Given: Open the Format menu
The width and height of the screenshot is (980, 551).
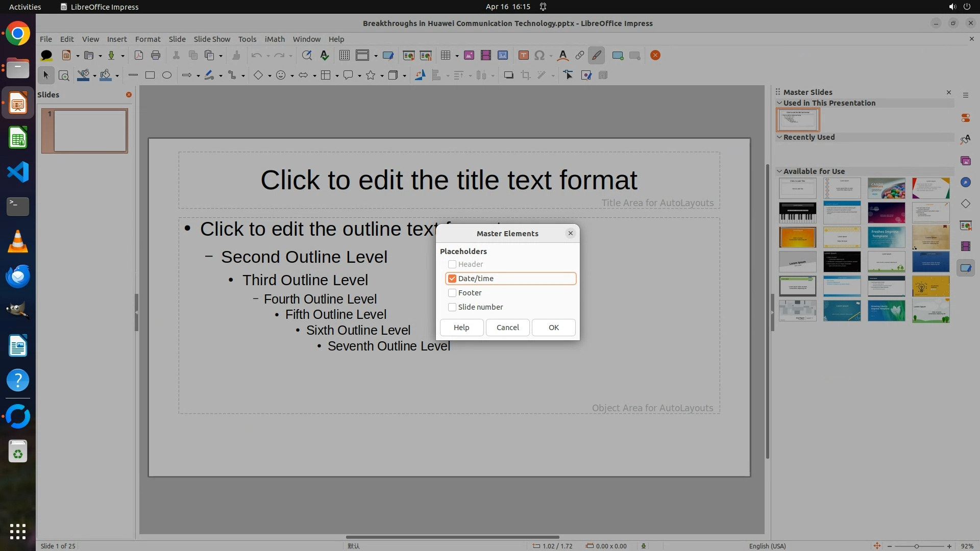Looking at the screenshot, I should coord(148,39).
